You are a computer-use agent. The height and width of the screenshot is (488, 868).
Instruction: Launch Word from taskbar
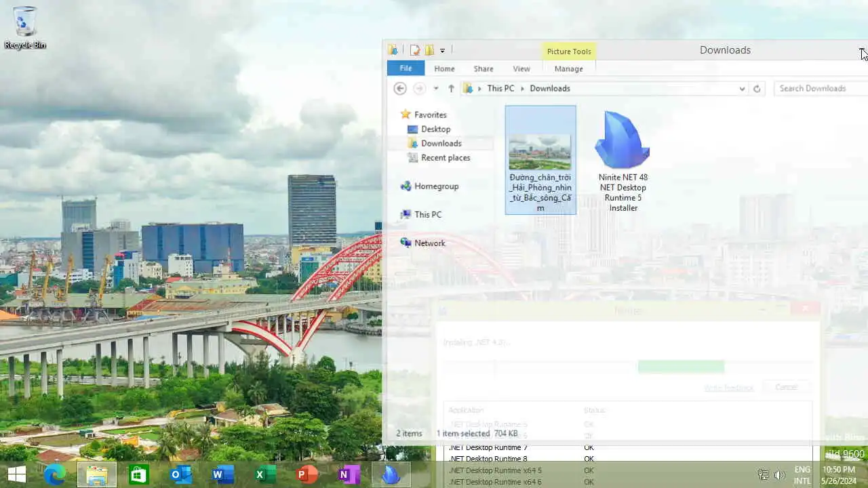[x=222, y=474]
